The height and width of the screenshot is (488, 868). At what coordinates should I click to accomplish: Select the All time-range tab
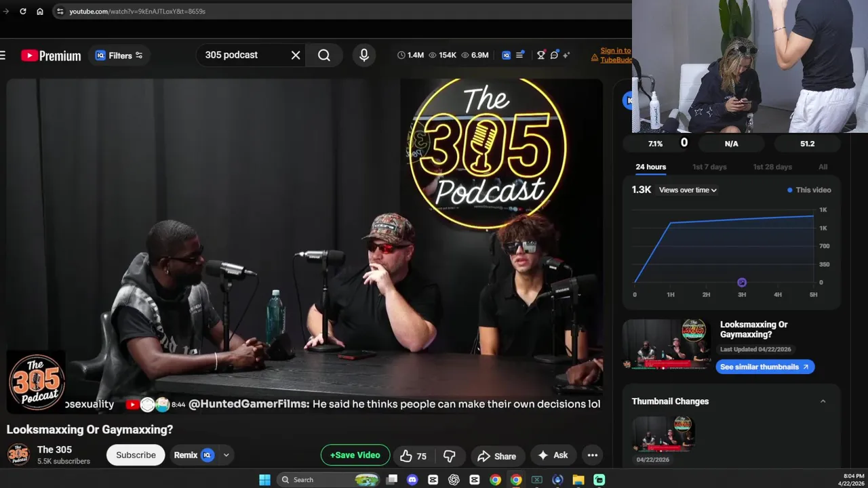pos(823,167)
